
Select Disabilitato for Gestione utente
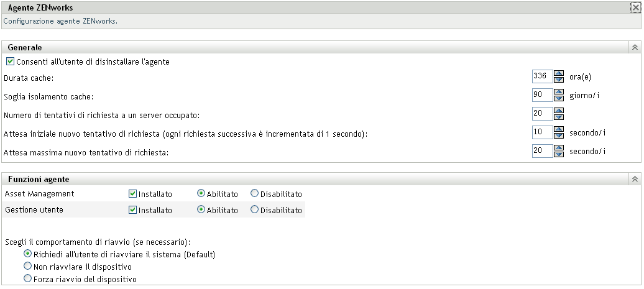254,210
